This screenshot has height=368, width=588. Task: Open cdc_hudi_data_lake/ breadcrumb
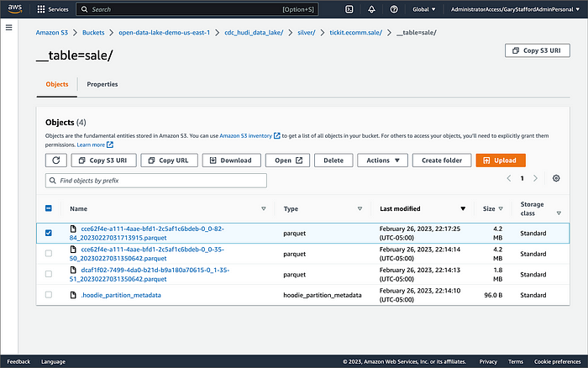coord(254,33)
